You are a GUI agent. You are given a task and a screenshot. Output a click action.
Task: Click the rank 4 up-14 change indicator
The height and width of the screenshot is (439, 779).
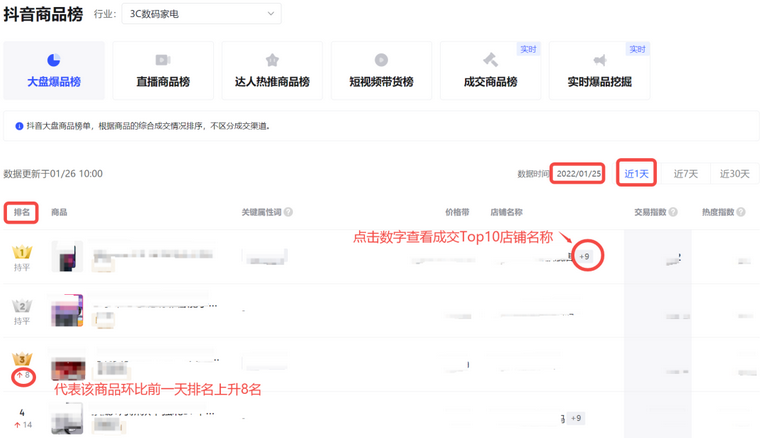click(x=23, y=425)
